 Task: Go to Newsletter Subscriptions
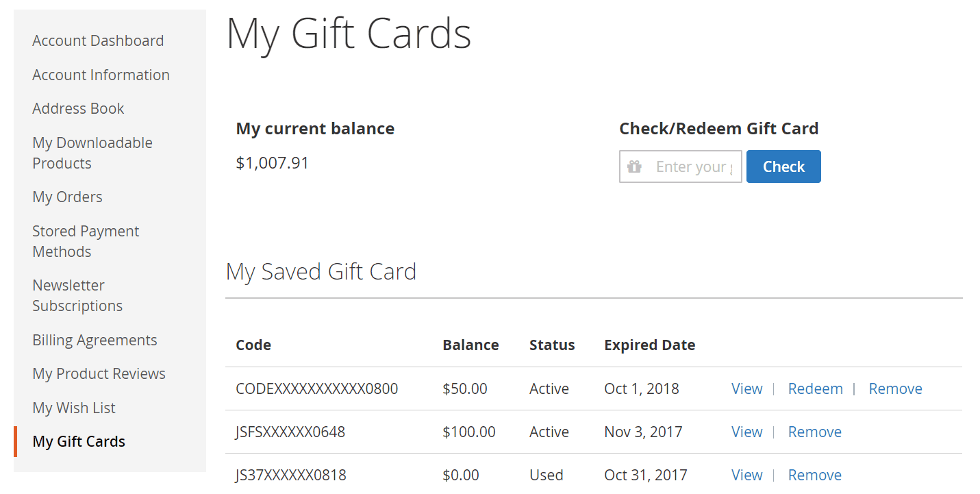pos(77,295)
